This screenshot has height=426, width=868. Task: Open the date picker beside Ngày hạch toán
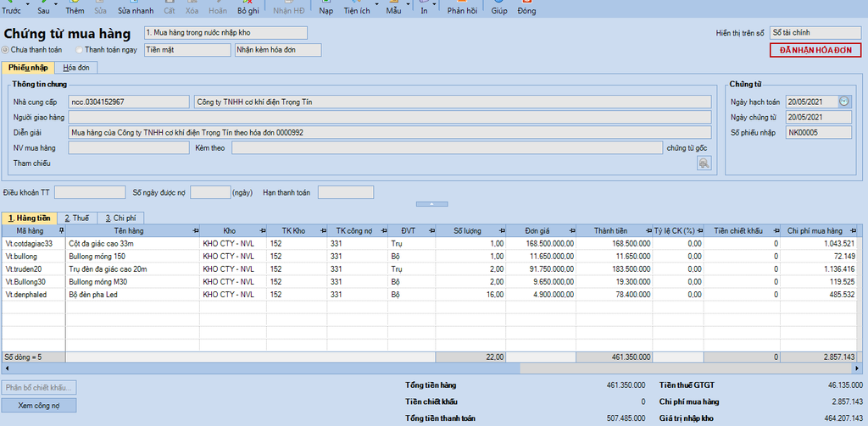(843, 102)
